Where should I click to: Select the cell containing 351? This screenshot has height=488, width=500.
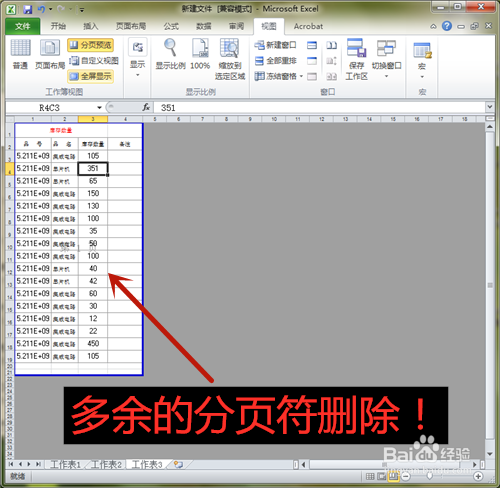[x=93, y=168]
